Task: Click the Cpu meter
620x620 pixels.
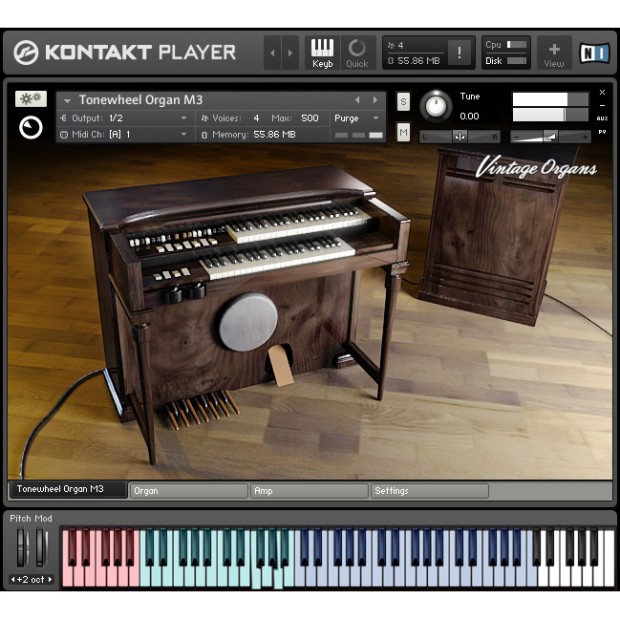Action: pyautogui.click(x=516, y=44)
